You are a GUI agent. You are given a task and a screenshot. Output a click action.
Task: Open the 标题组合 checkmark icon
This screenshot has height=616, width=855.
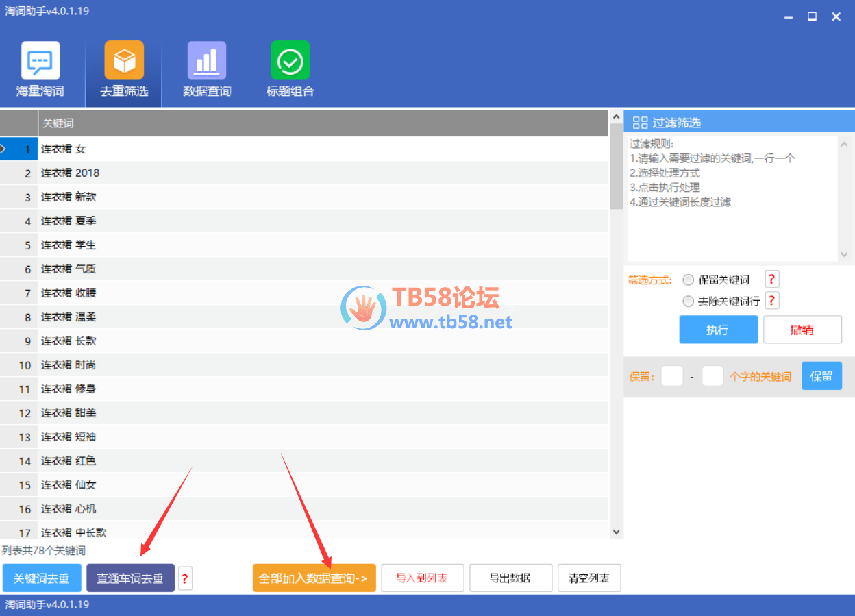click(x=290, y=61)
